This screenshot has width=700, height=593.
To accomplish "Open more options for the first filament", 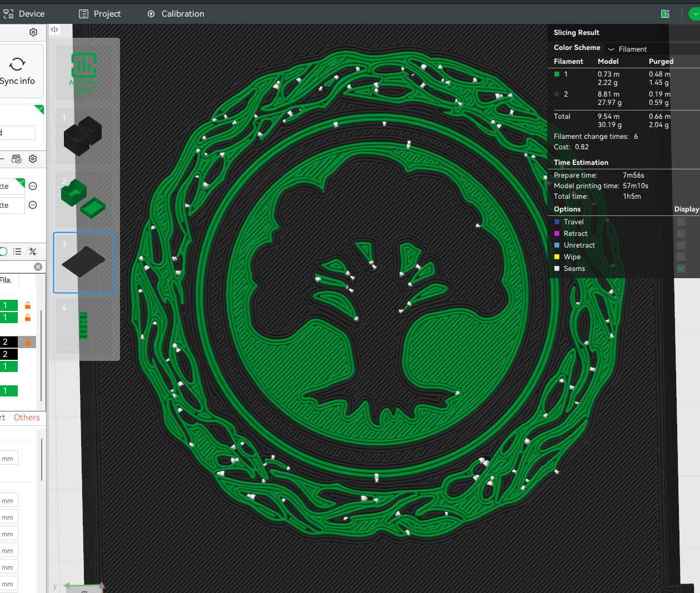I will coord(33,186).
